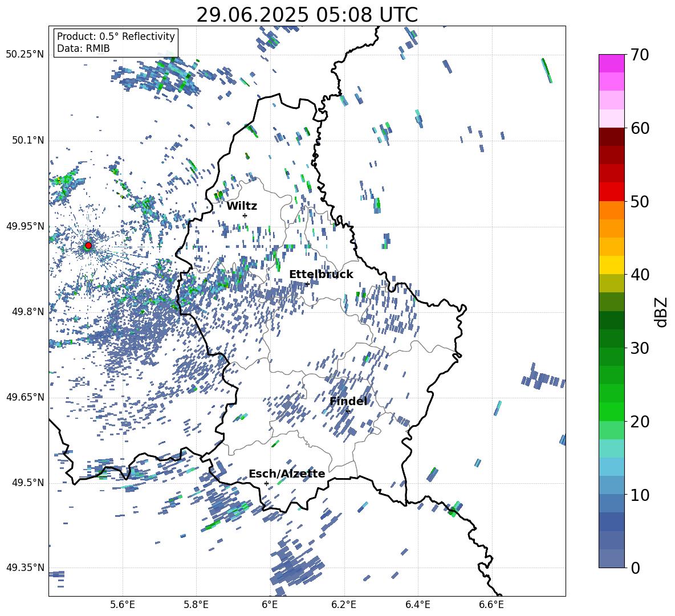Click the Esch/Alzette cross marker
This screenshot has width=675, height=616.
[x=266, y=483]
